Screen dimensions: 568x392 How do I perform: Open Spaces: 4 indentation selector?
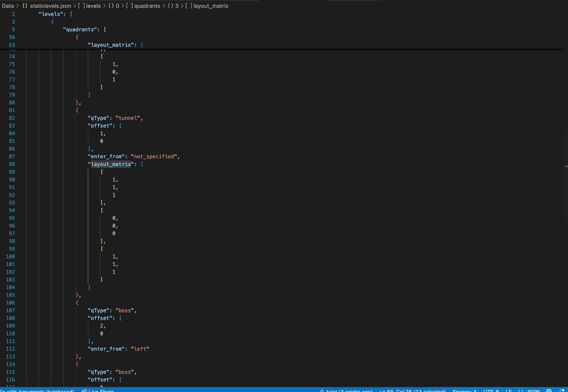click(x=464, y=390)
